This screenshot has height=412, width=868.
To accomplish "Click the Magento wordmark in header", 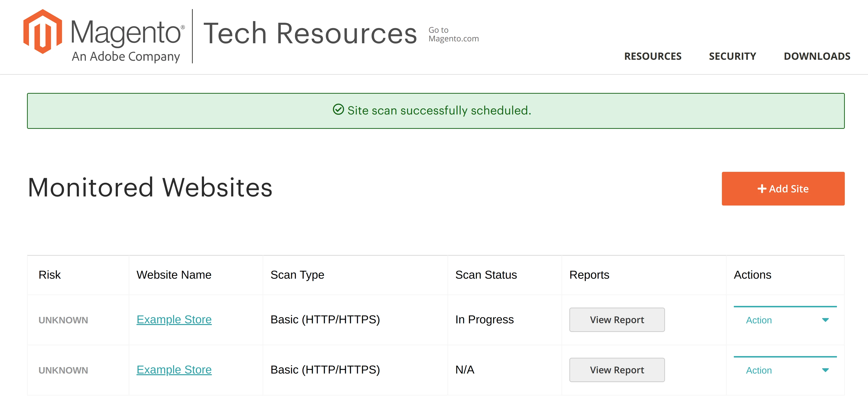I will pos(126,33).
